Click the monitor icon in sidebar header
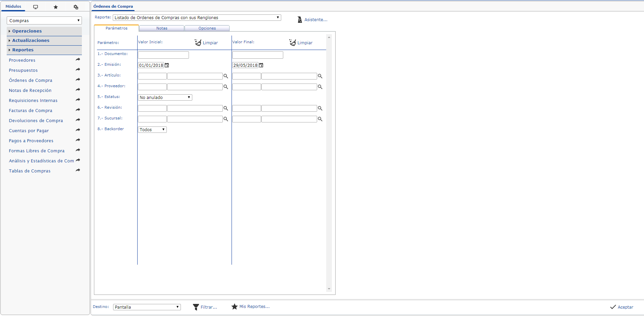This screenshot has width=644, height=316. (36, 7)
